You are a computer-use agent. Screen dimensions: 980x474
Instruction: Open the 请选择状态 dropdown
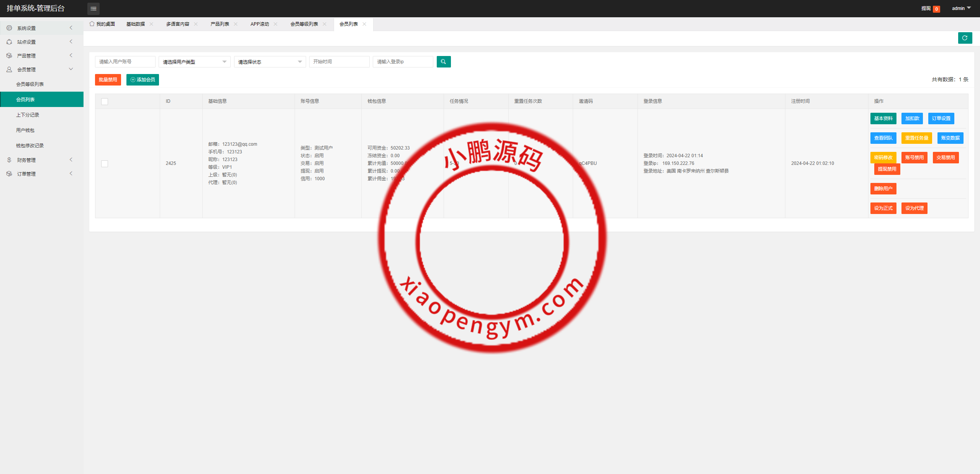(270, 62)
